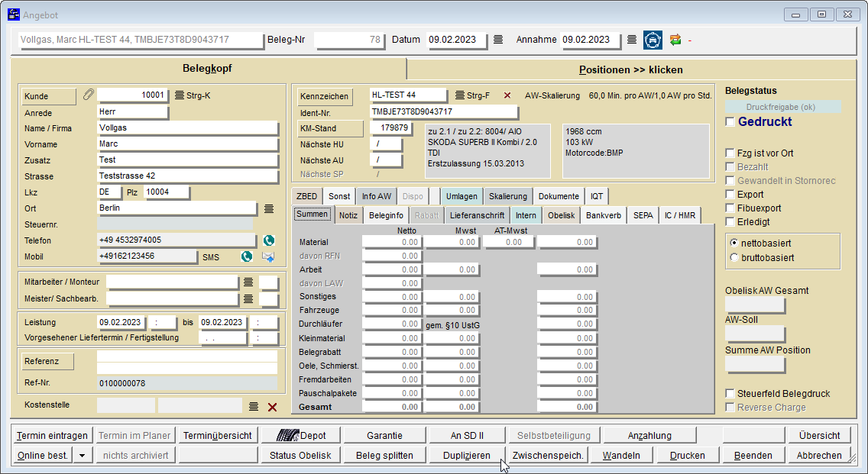Switch to the SEPA tab
The width and height of the screenshot is (868, 474).
pos(643,215)
